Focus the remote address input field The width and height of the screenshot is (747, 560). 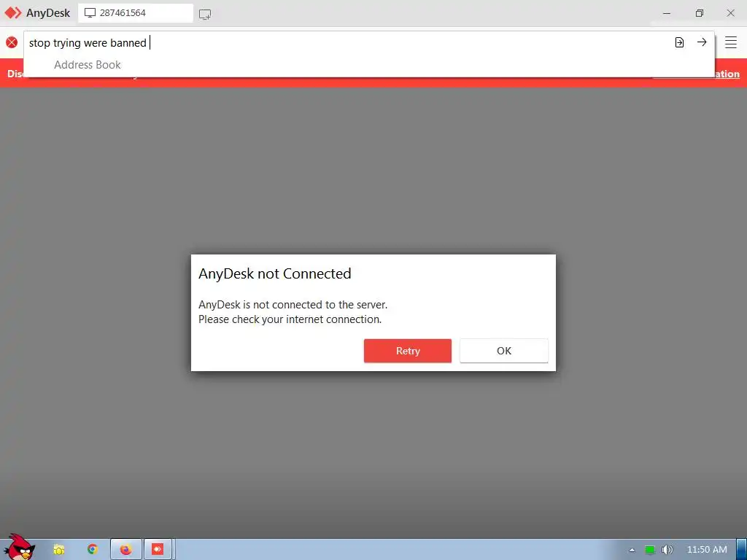coord(348,42)
